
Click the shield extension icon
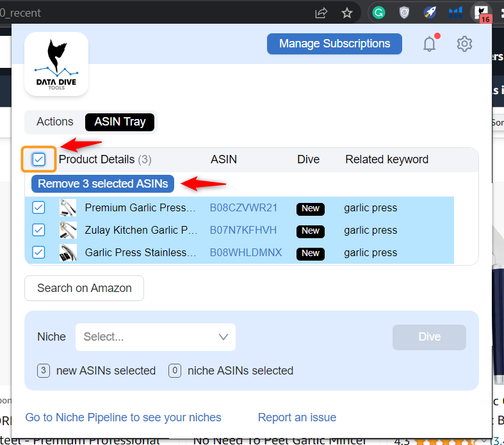[404, 13]
